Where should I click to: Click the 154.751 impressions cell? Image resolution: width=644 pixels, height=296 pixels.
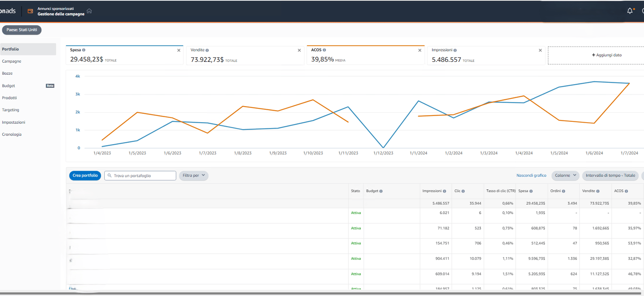pyautogui.click(x=441, y=244)
